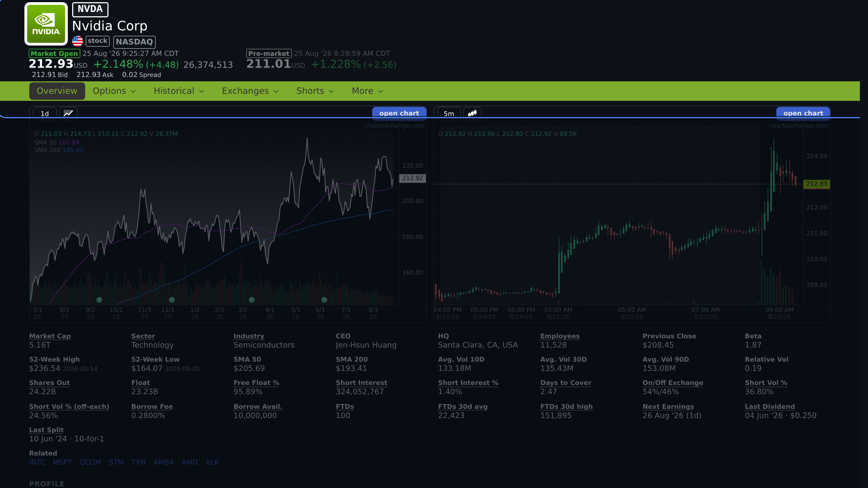Open the 5m interval selector
Screen dimensions: 868x488
(449, 114)
